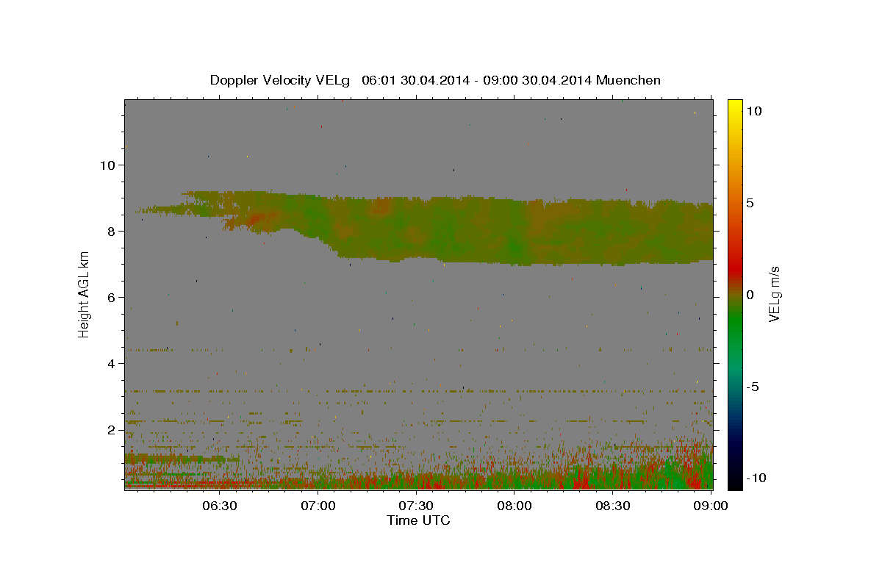Click the height tick label 8

coord(112,231)
